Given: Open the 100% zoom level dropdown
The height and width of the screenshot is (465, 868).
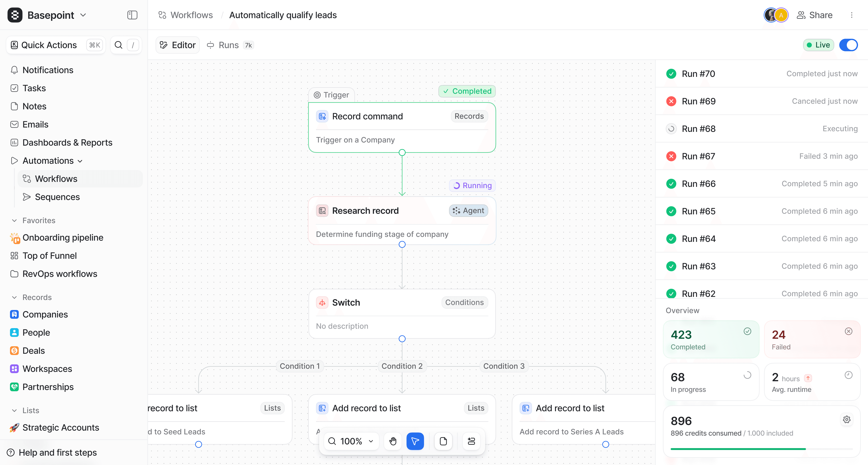Looking at the screenshot, I should tap(352, 441).
